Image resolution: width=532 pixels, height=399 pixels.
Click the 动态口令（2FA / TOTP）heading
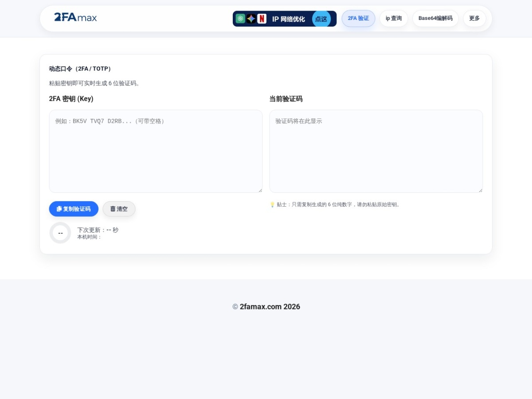coord(81,69)
